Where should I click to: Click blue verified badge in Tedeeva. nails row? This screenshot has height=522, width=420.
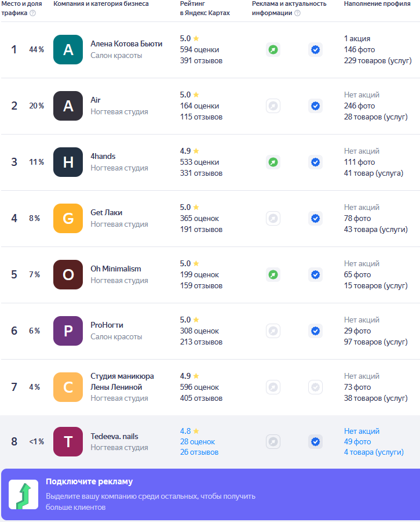[x=315, y=442]
